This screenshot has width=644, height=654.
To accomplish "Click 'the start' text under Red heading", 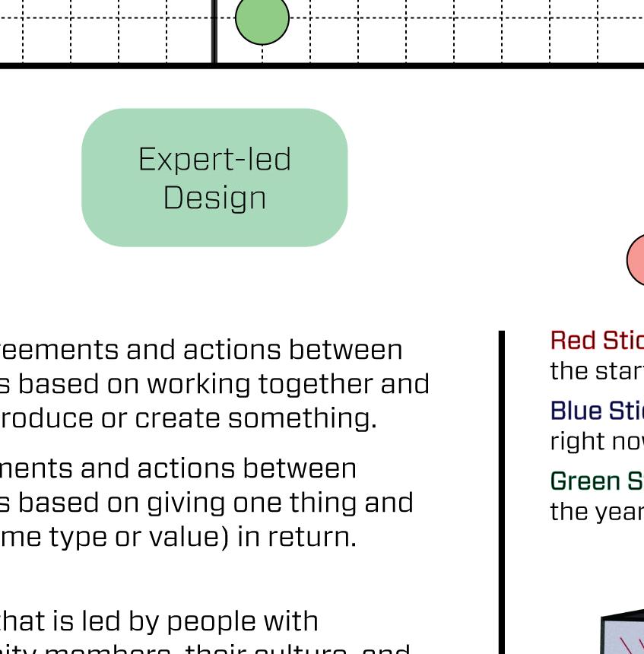I will pos(596,371).
